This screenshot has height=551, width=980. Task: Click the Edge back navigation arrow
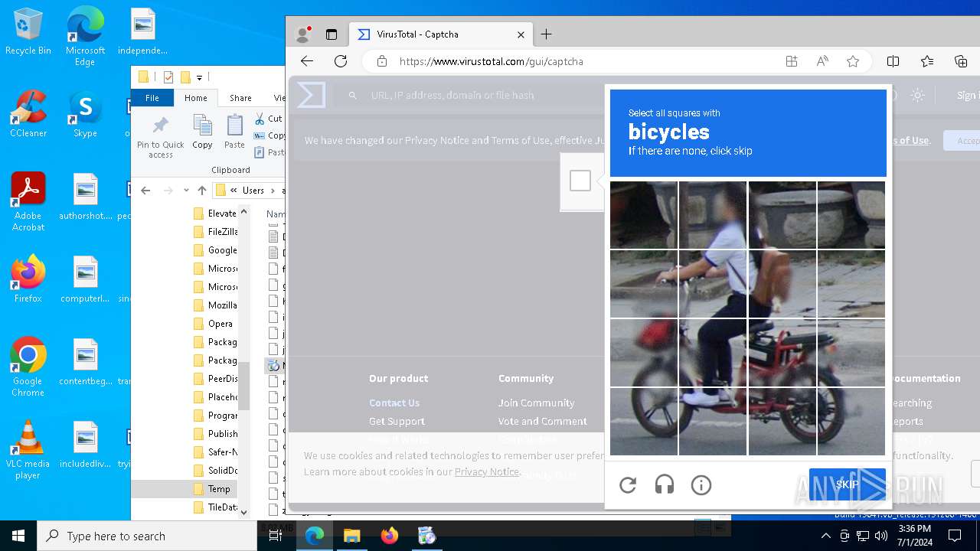(x=307, y=61)
